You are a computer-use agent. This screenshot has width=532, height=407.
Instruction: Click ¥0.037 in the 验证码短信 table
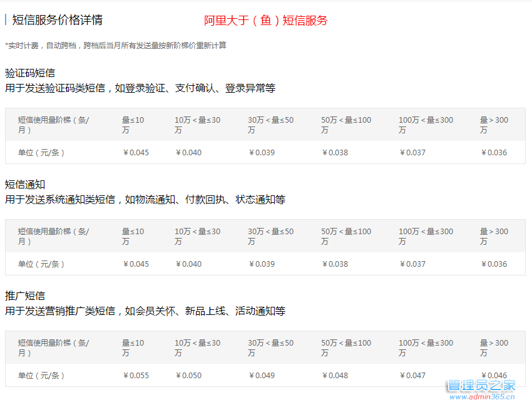(x=412, y=153)
